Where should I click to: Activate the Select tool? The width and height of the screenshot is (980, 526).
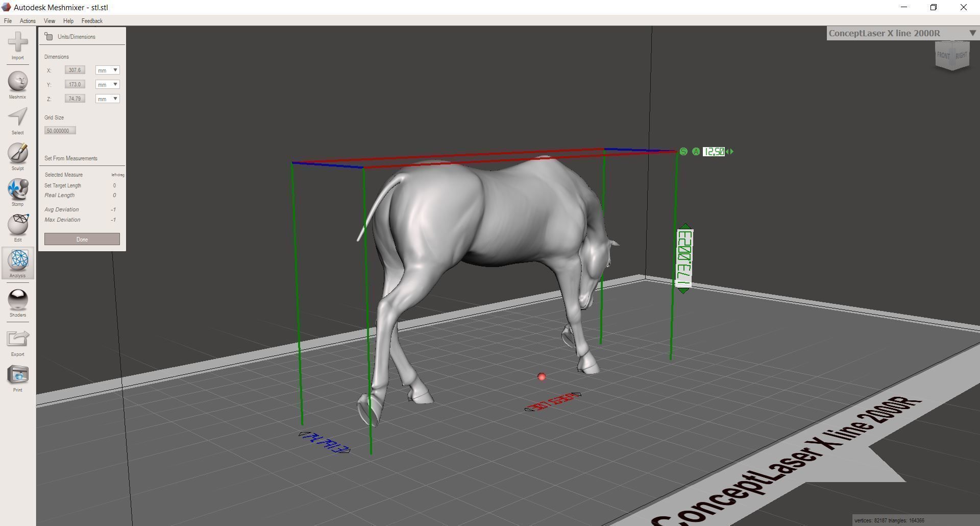18,121
